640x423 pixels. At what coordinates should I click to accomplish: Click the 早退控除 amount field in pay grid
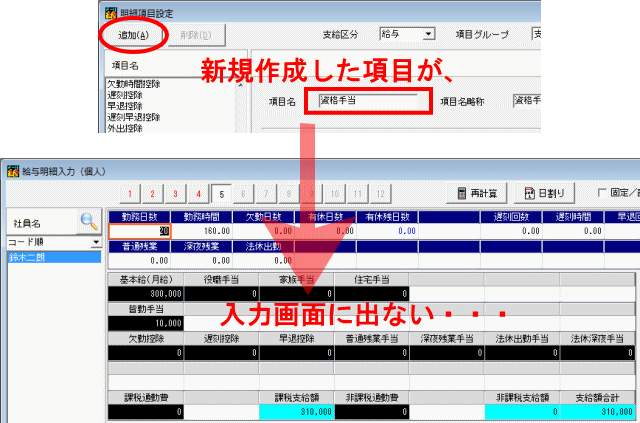tap(296, 353)
